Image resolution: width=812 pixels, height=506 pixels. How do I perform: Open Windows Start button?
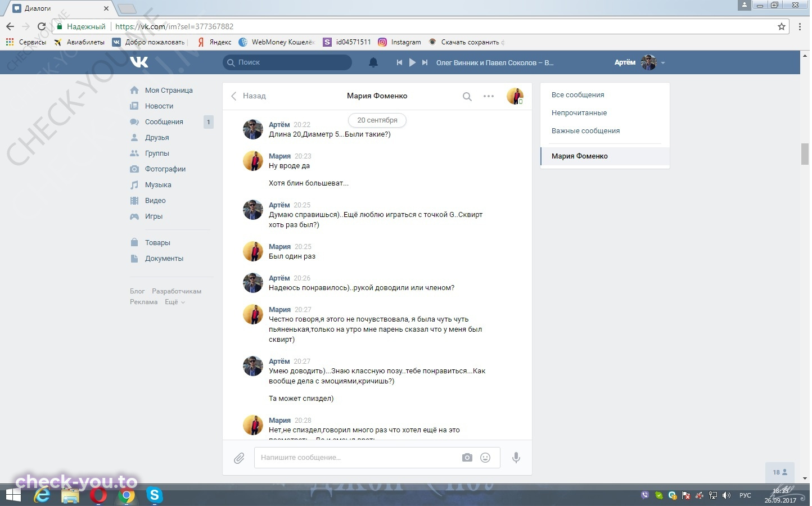click(13, 495)
